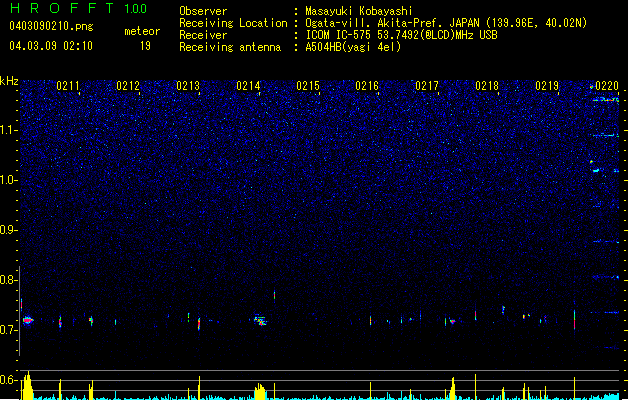This screenshot has width=629, height=400.
Task: Select the 0403090210.png filename text
Action: click(51, 26)
